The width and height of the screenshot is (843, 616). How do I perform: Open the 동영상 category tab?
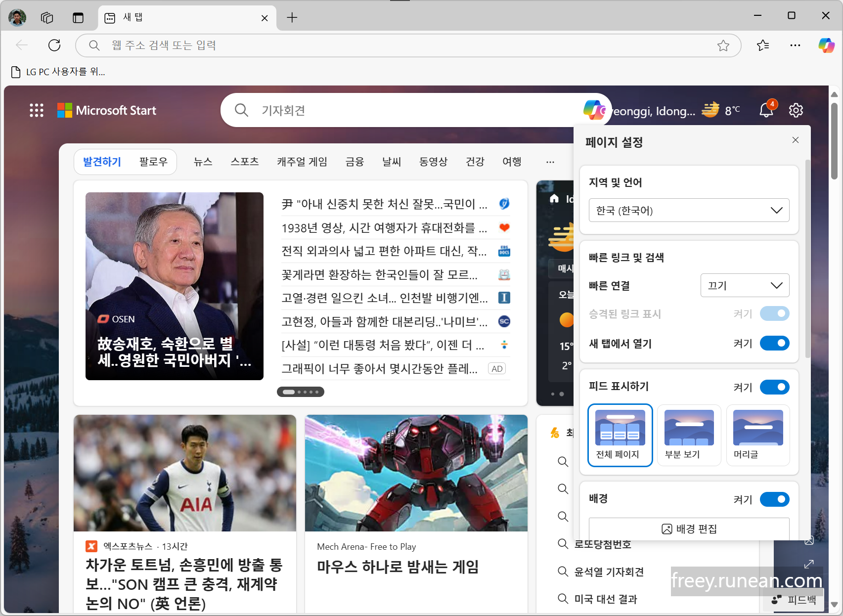click(433, 162)
